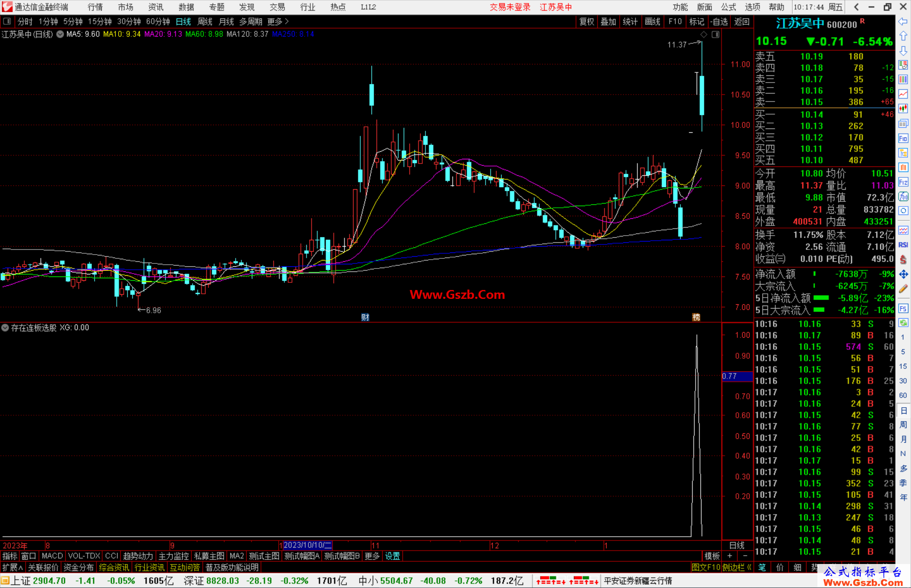The height and width of the screenshot is (588, 911).
Task: Click the circle sidebar icon
Action: (903, 211)
